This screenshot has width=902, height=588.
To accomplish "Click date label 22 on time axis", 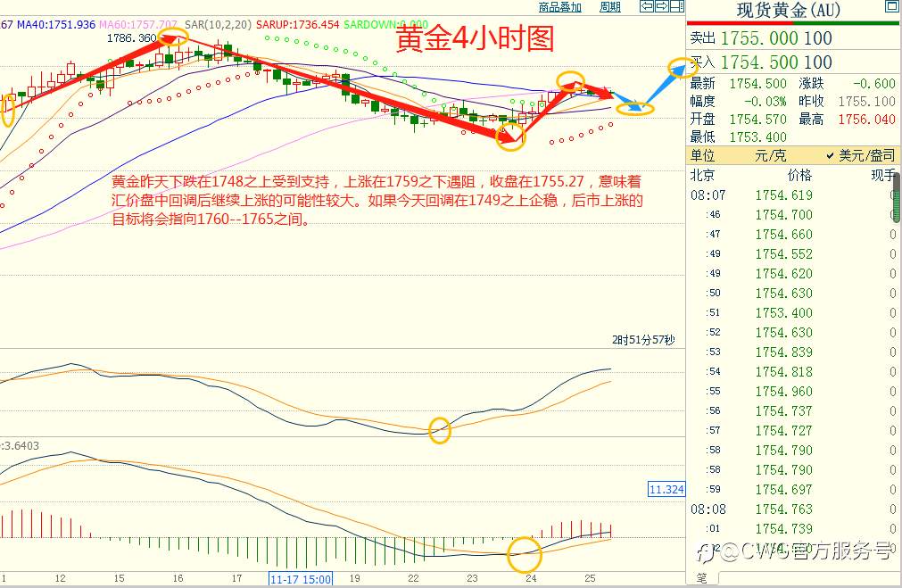I will tap(413, 578).
